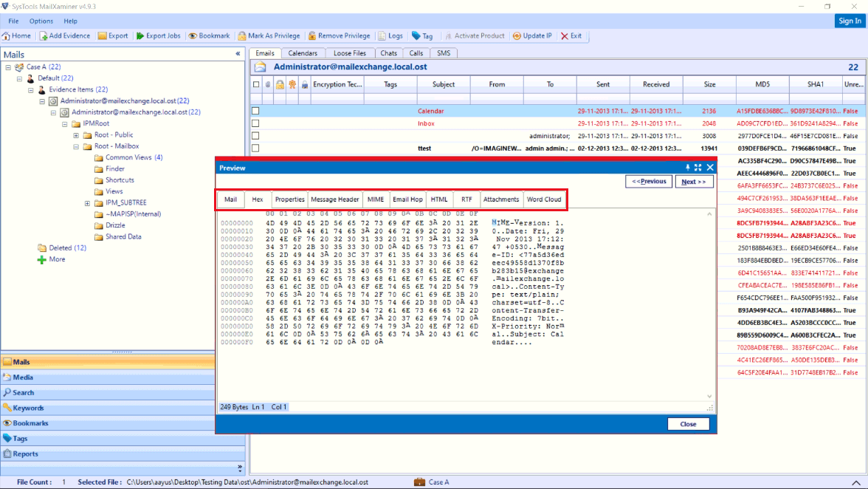Click the Tag toolbar icon
The height and width of the screenshot is (489, 868).
416,36
